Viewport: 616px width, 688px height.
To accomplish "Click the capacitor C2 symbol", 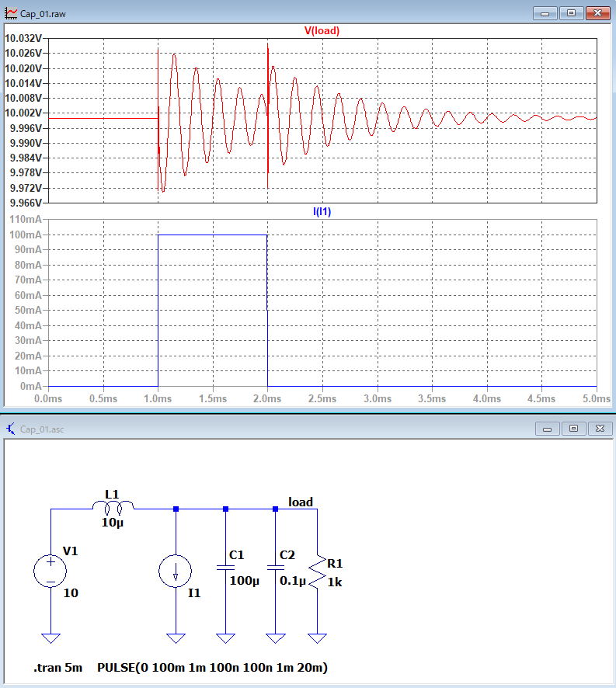I will [x=276, y=568].
